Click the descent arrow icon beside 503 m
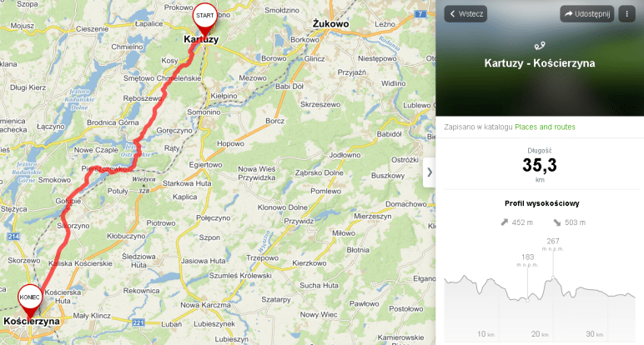The image size is (644, 345). click(x=557, y=222)
